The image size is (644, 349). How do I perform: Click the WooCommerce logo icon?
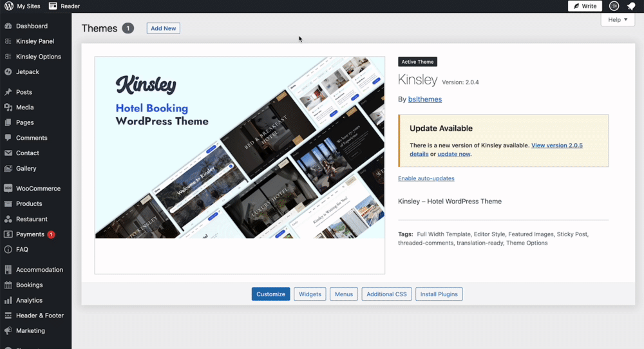coord(8,189)
